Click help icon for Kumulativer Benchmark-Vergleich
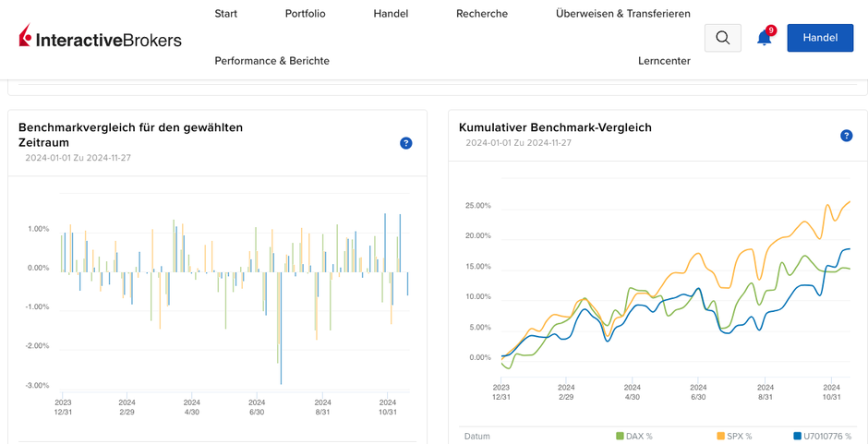The height and width of the screenshot is (444, 868). coord(847,136)
